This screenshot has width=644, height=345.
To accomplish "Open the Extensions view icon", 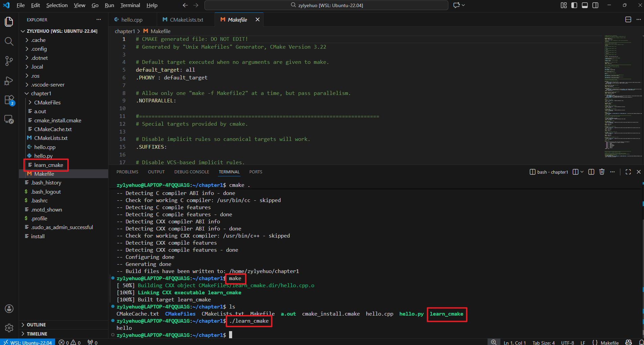I will point(9,100).
